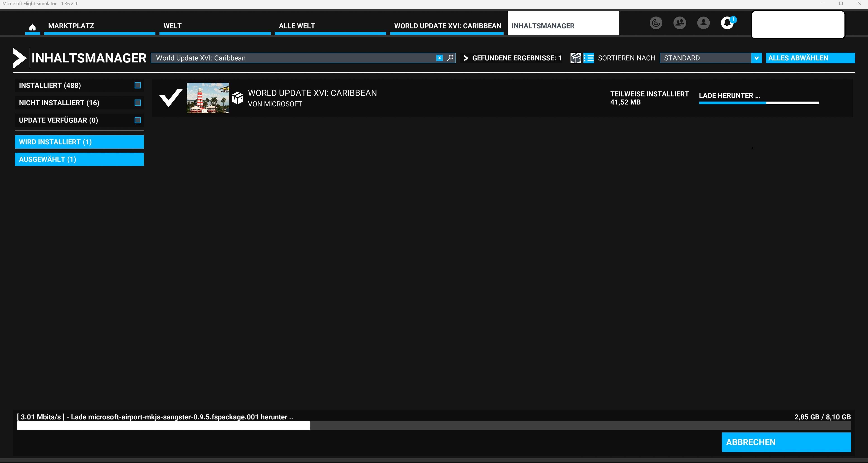Screen dimensions: 868x463
Task: Switch to the Marktplatz tab
Action: (71, 26)
